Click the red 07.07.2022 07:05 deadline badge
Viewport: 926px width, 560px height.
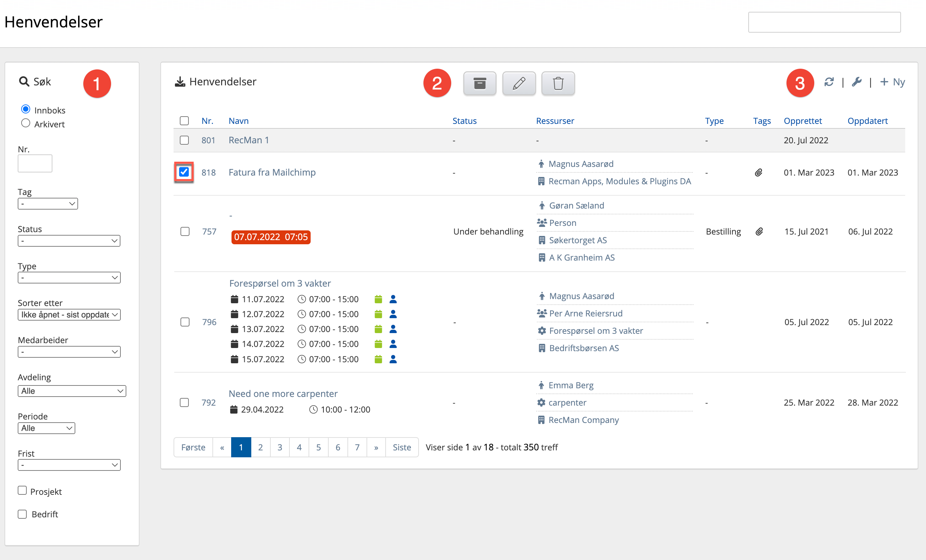tap(271, 237)
